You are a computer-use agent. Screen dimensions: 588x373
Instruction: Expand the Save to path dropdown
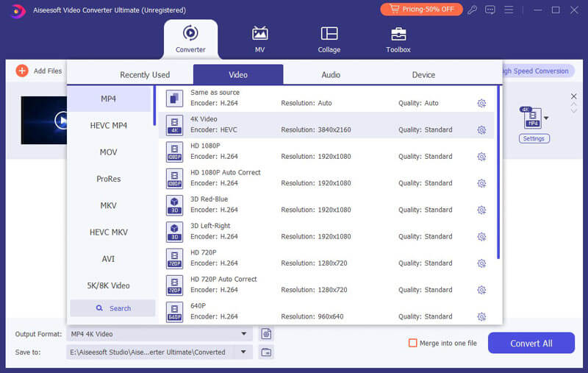[244, 352]
